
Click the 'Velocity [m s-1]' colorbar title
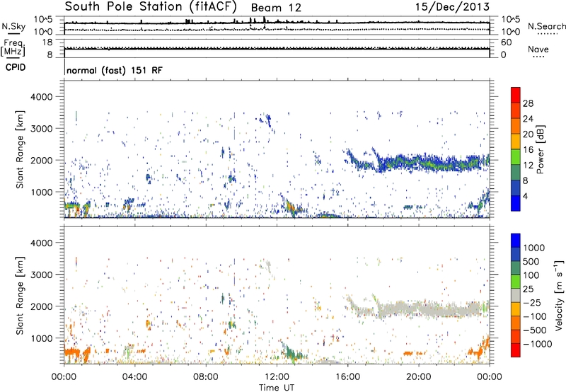pyautogui.click(x=559, y=295)
